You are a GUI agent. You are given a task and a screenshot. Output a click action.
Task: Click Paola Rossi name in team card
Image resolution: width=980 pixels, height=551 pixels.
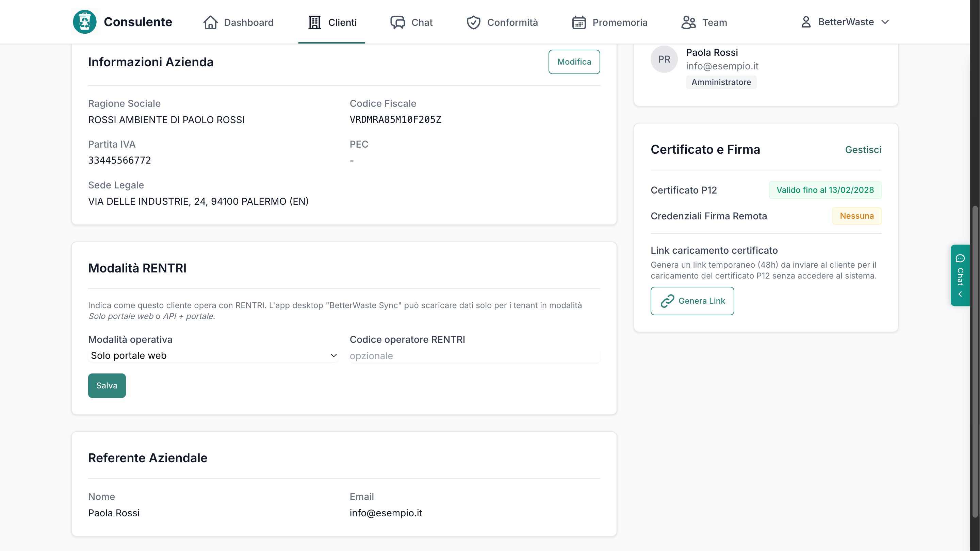pyautogui.click(x=712, y=52)
